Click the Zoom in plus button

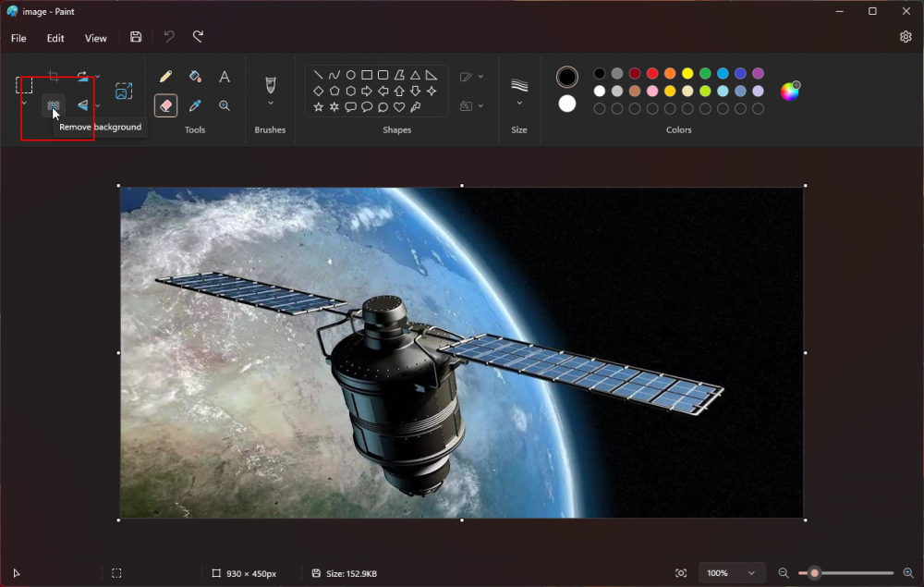pyautogui.click(x=908, y=573)
